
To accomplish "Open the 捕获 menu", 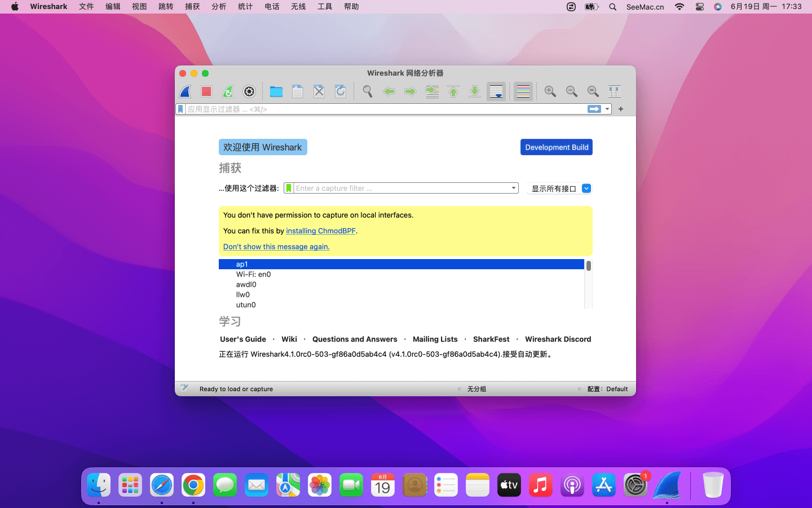I will (x=192, y=7).
